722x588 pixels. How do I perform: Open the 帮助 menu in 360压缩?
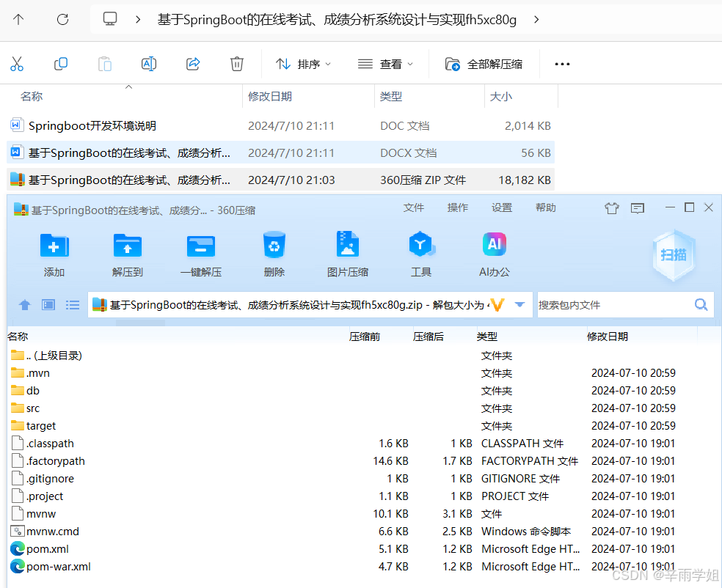pyautogui.click(x=545, y=207)
